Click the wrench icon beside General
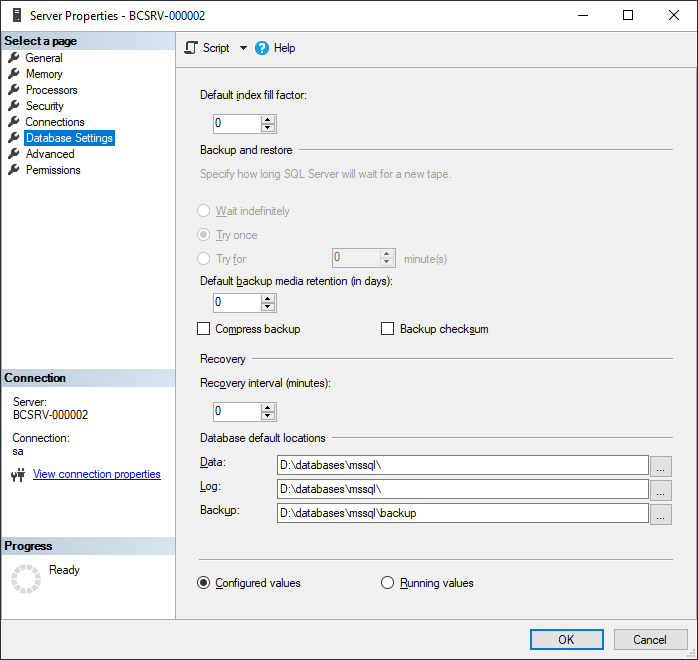The image size is (698, 660). [x=14, y=57]
